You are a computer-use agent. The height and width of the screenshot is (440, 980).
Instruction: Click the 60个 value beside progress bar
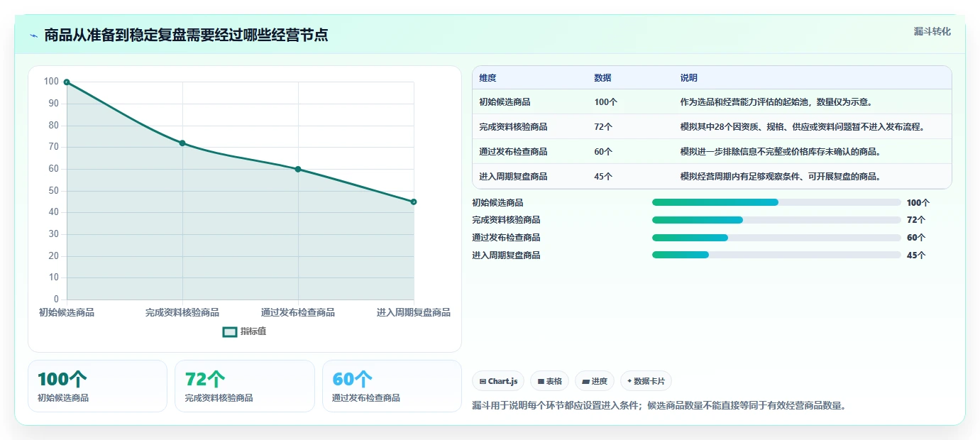tap(916, 238)
